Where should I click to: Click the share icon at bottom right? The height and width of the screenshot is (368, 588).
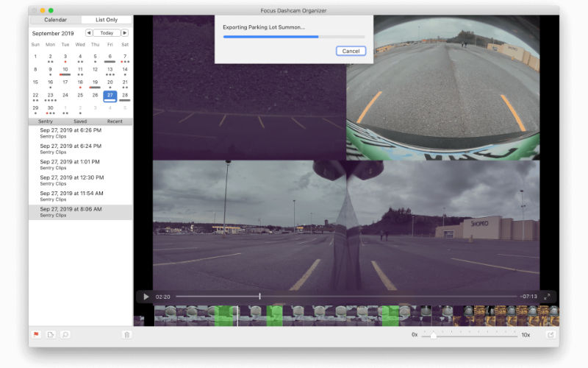point(550,334)
